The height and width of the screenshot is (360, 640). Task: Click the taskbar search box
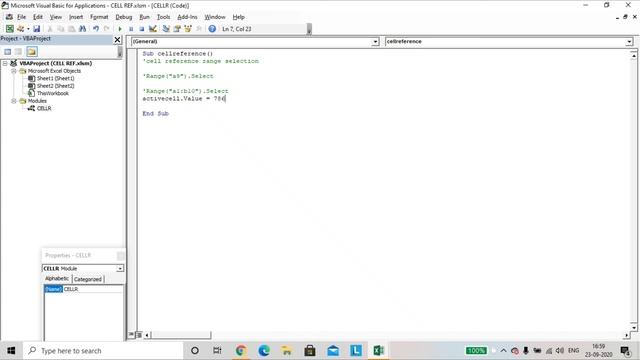tap(103, 351)
